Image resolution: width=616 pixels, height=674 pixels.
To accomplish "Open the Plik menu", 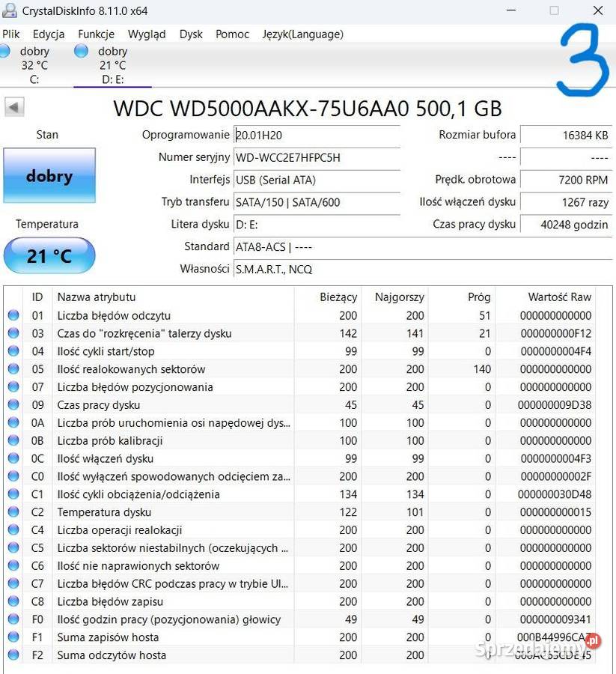I will (10, 34).
